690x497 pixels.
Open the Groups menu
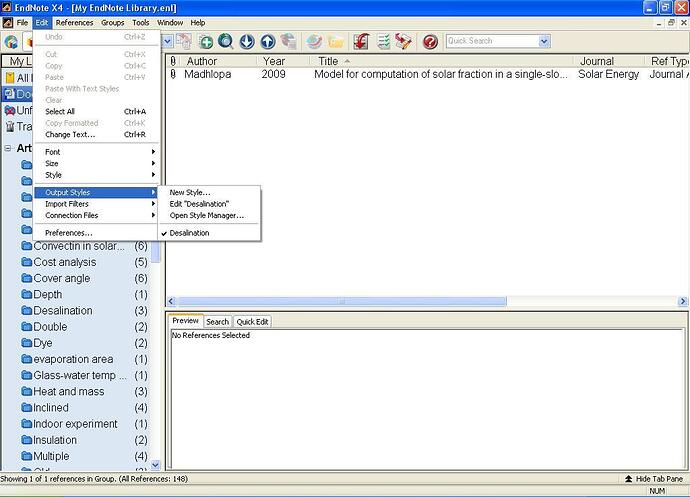tap(113, 22)
